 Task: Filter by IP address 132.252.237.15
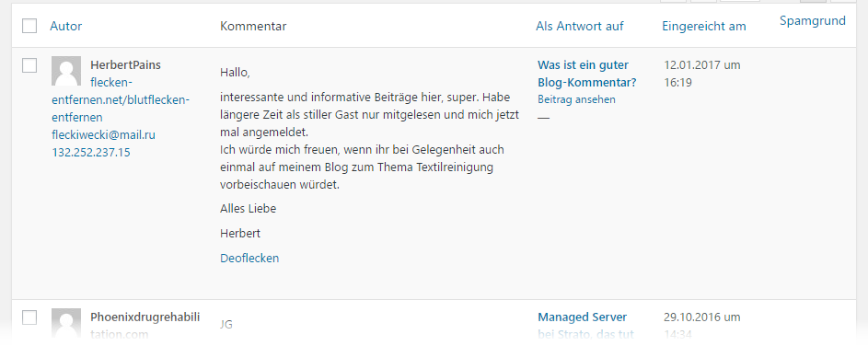91,152
